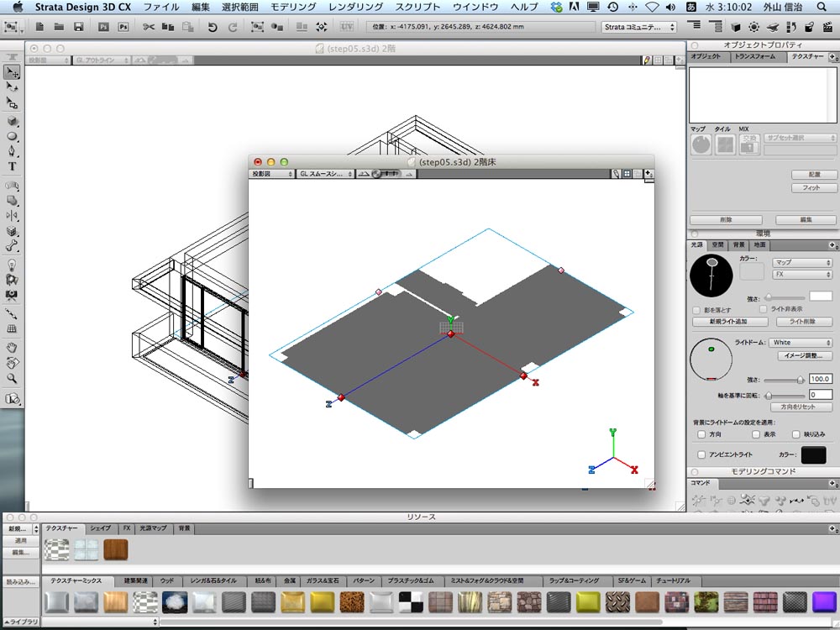Viewport: 840px width, 630px height.
Task: Click the render teapot icon at top right
Action: 772,27
